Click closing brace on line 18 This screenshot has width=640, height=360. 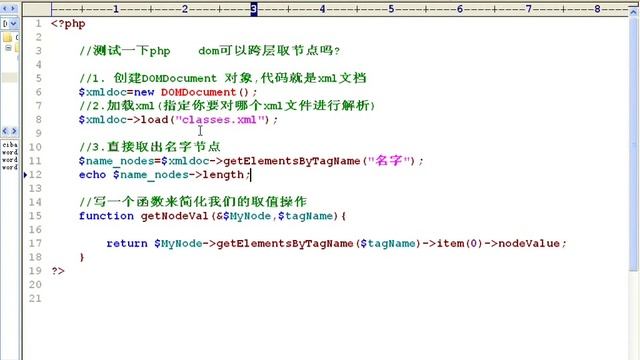(82, 257)
